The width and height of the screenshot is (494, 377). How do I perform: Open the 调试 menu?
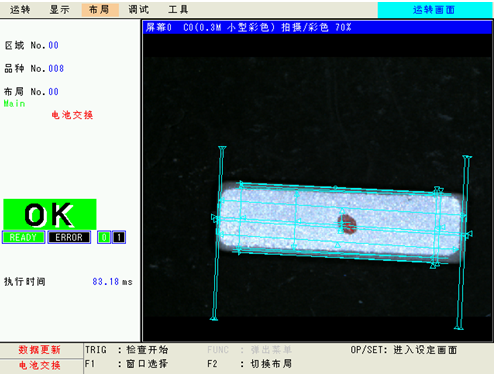(x=139, y=10)
